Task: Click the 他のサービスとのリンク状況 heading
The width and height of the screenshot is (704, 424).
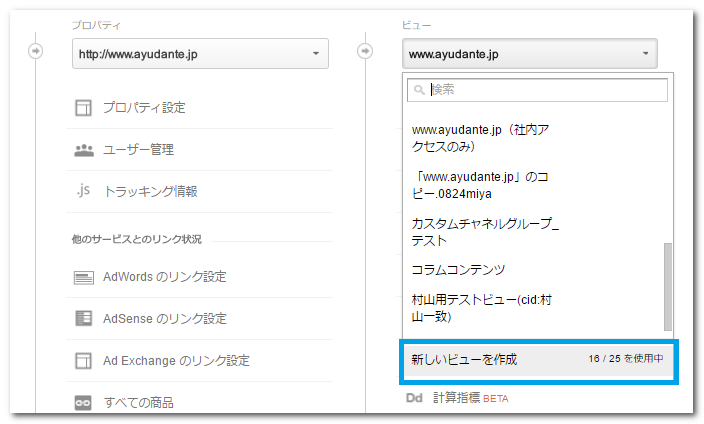Action: click(136, 239)
